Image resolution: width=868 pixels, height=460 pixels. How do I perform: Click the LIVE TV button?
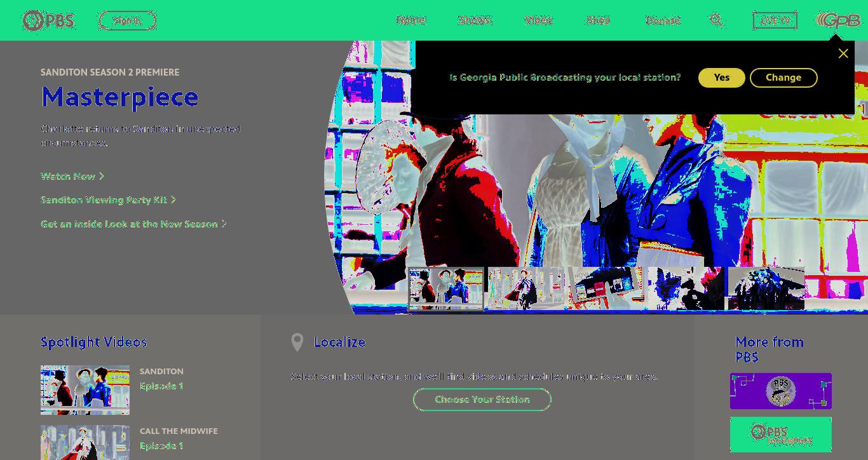[x=775, y=20]
